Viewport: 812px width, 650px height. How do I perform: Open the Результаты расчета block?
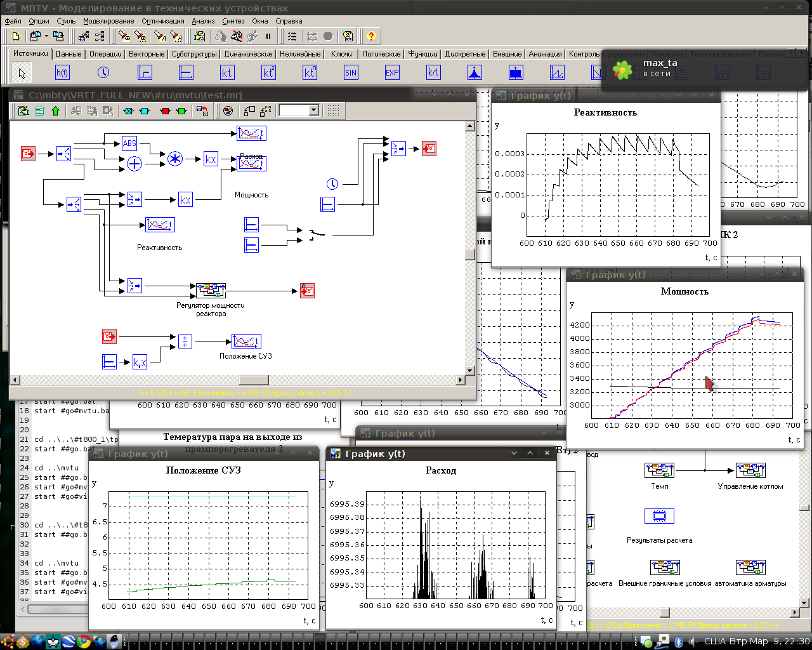[x=659, y=516]
